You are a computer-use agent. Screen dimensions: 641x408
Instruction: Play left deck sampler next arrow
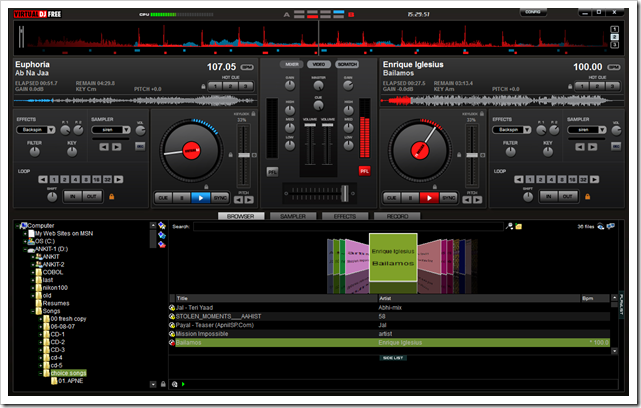(117, 147)
